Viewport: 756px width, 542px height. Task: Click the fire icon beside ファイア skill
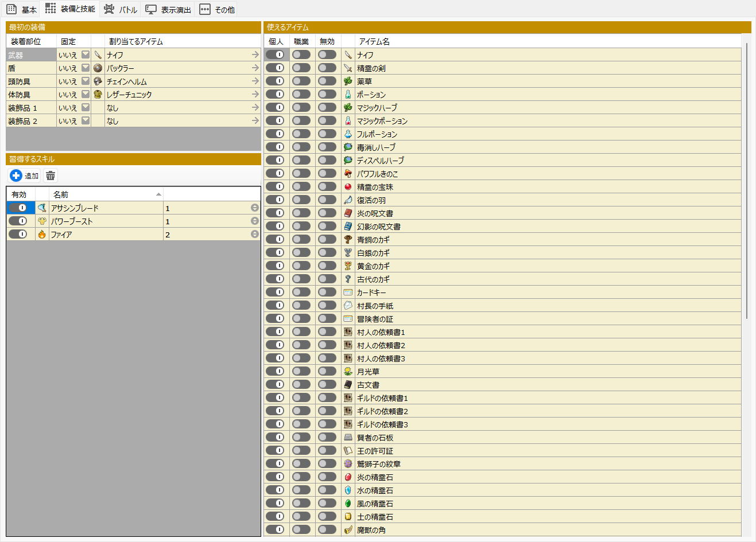click(x=42, y=235)
